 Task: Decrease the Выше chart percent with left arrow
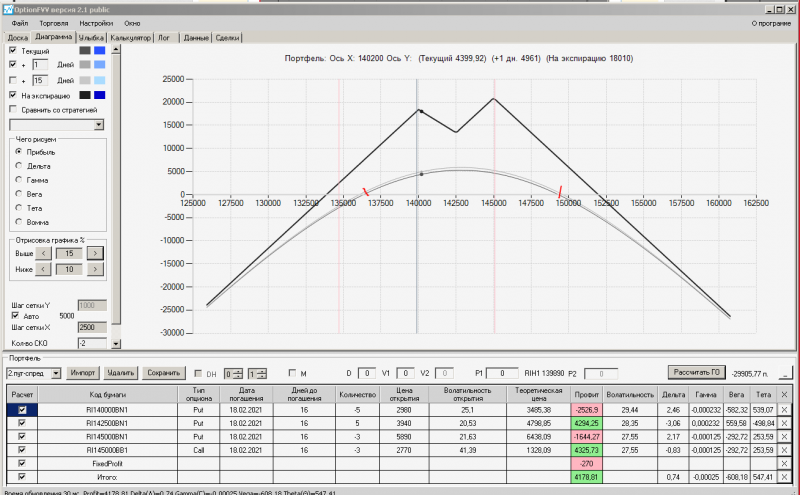click(43, 253)
